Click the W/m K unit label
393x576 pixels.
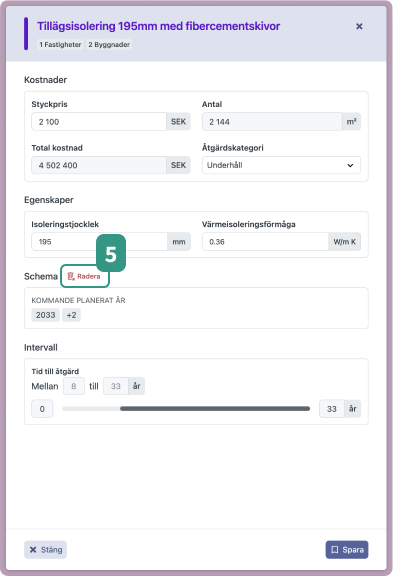click(345, 242)
